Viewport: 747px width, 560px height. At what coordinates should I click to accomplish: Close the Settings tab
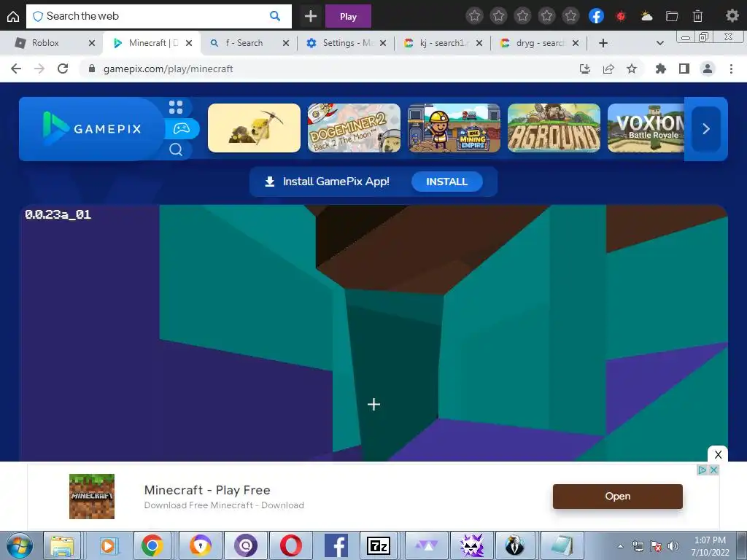coord(383,43)
